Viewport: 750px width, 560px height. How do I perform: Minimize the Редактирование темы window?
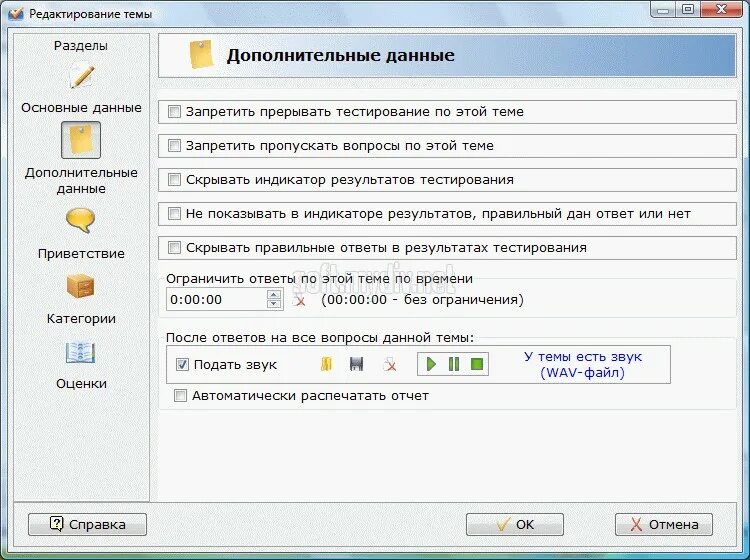[663, 9]
